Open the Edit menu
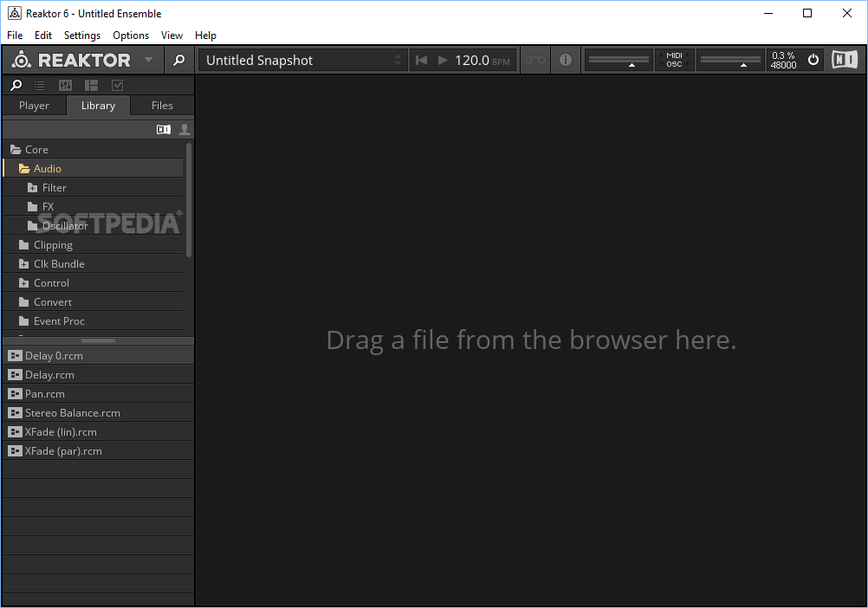 (x=43, y=36)
